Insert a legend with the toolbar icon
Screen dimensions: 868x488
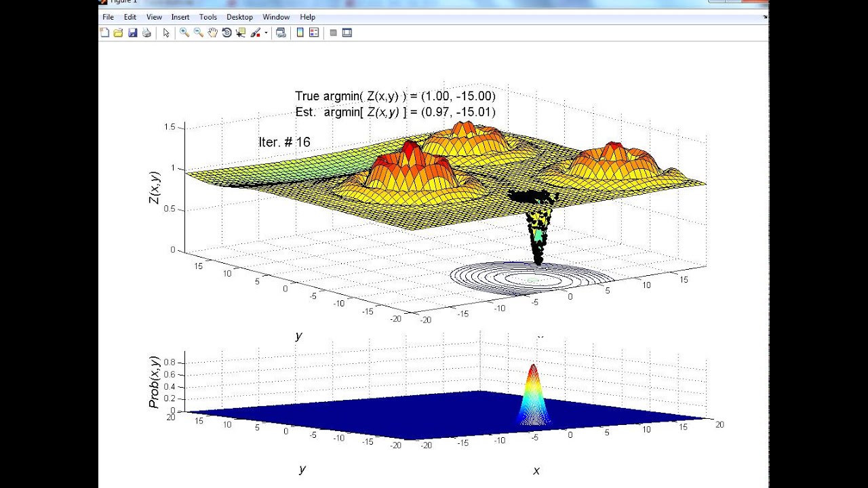314,33
